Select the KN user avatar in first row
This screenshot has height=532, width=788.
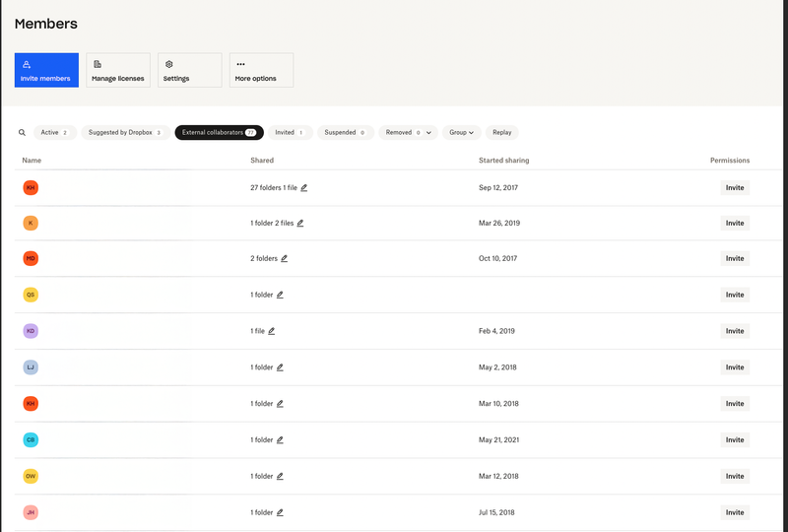pyautogui.click(x=31, y=187)
